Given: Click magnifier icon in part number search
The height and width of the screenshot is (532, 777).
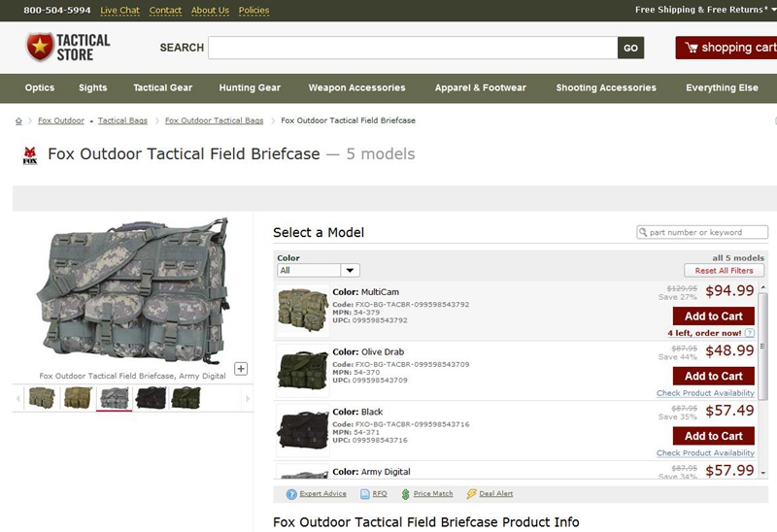Looking at the screenshot, I should (643, 232).
